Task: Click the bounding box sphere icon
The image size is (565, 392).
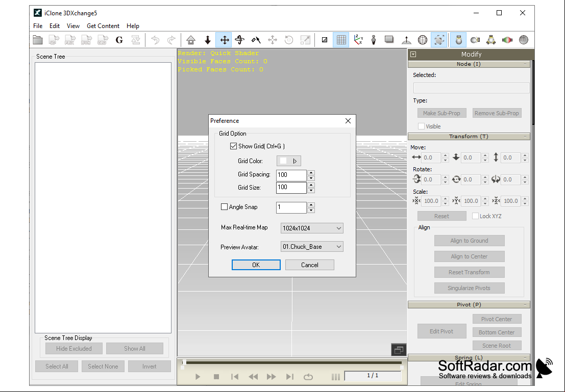Action: [x=439, y=40]
